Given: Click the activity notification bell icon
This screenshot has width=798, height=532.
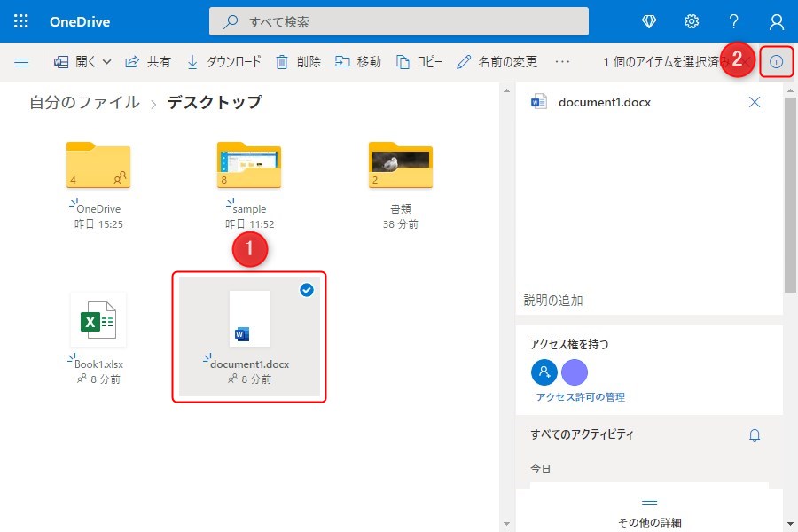Looking at the screenshot, I should pyautogui.click(x=755, y=435).
